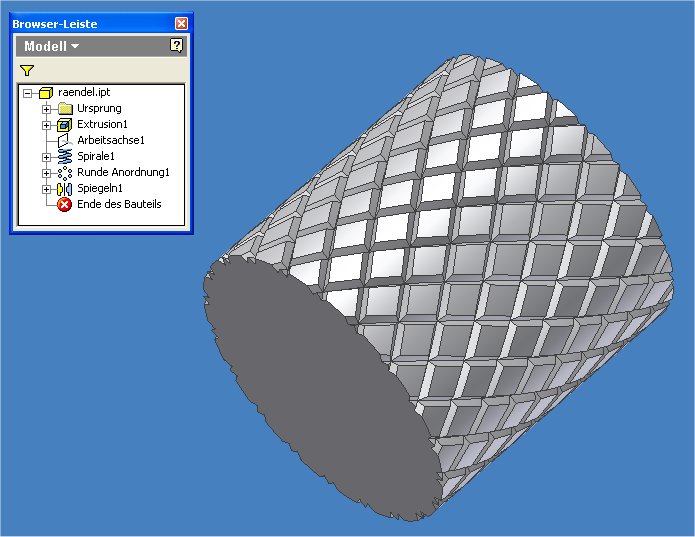695x537 pixels.
Task: Click the yellow filter funnel icon
Action: click(27, 70)
